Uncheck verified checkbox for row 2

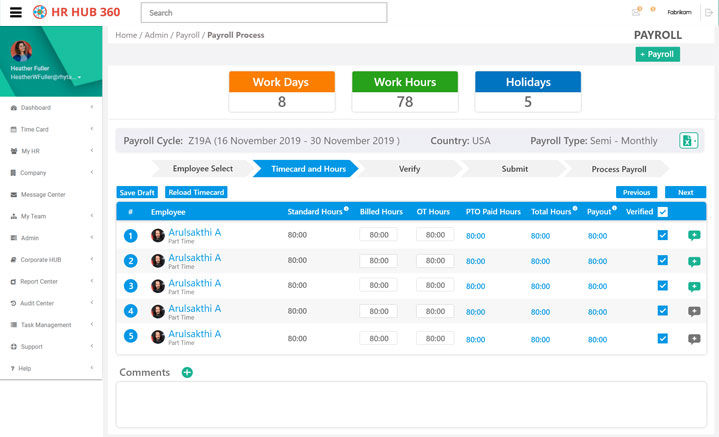point(663,260)
